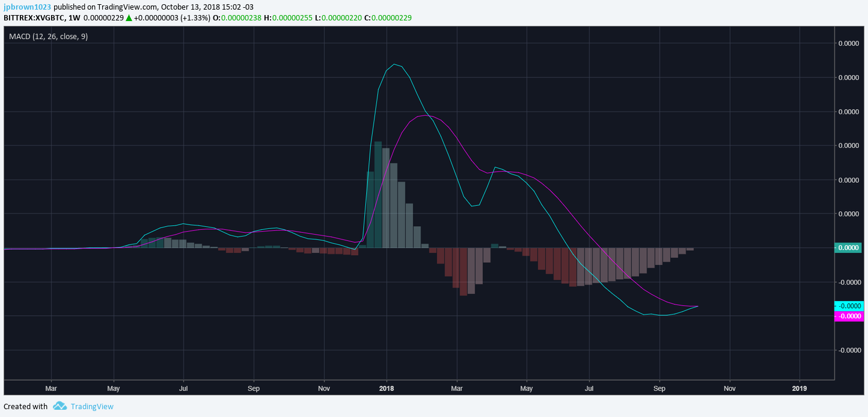Click the tallest green histogram bar
The height and width of the screenshot is (417, 868).
click(x=378, y=194)
